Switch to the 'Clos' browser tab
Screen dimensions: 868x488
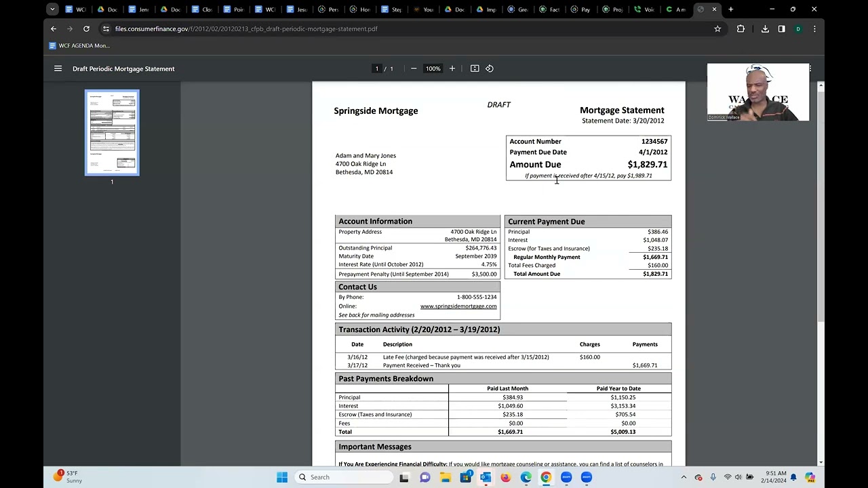tap(201, 9)
